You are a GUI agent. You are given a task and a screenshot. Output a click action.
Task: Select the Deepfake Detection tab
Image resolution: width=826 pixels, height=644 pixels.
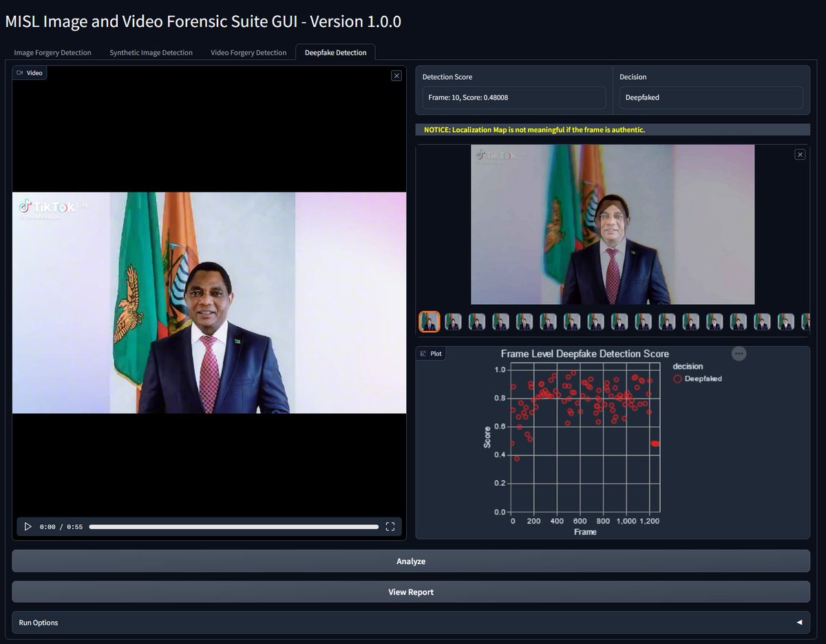point(336,52)
